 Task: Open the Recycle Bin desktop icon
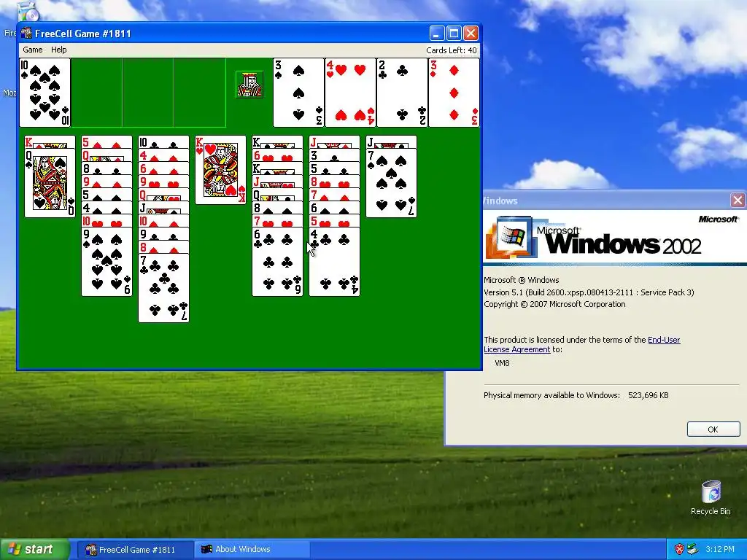tap(711, 497)
